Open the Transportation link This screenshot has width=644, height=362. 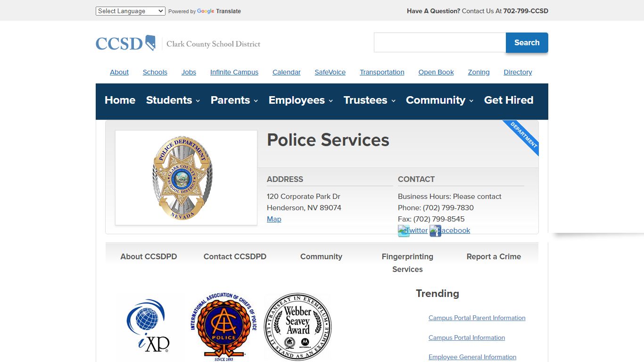coord(382,72)
